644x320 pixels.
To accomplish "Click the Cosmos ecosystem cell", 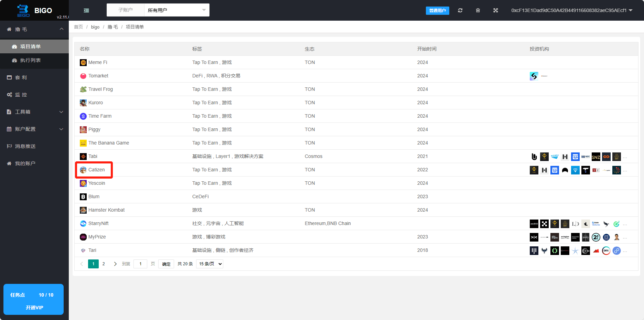I will click(x=314, y=156).
